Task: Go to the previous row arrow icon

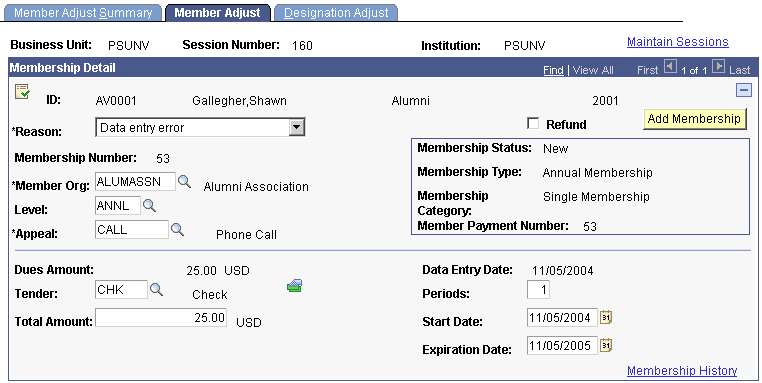Action: point(670,66)
